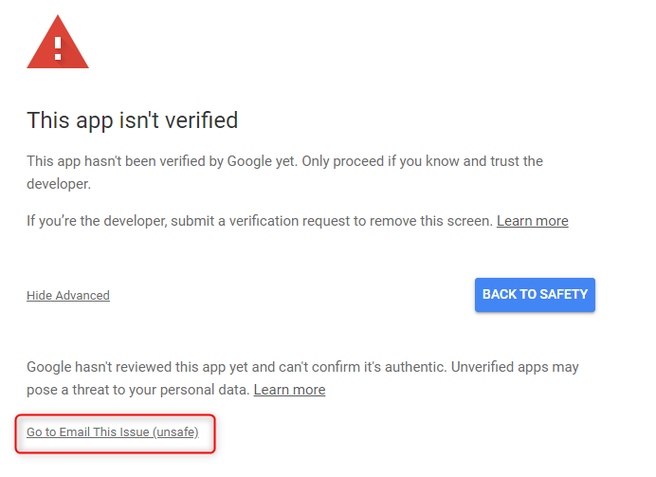Select the "hasn't been verified by Google" paragraph
The image size is (656, 477).
[284, 172]
